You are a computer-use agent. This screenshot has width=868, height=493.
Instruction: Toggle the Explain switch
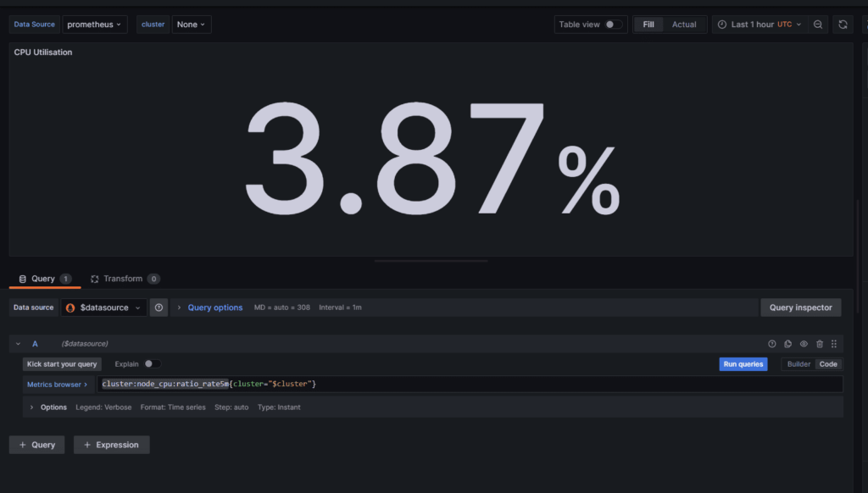click(153, 363)
